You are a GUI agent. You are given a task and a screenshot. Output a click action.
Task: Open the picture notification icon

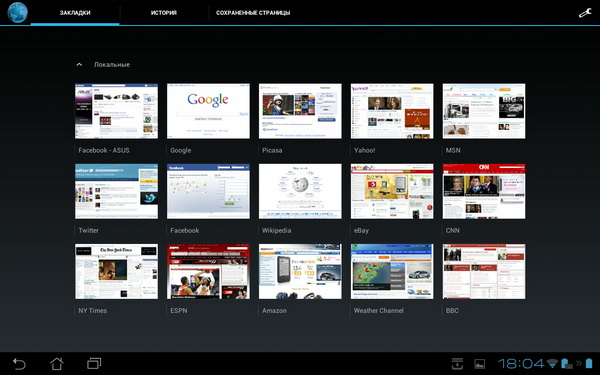click(x=479, y=364)
